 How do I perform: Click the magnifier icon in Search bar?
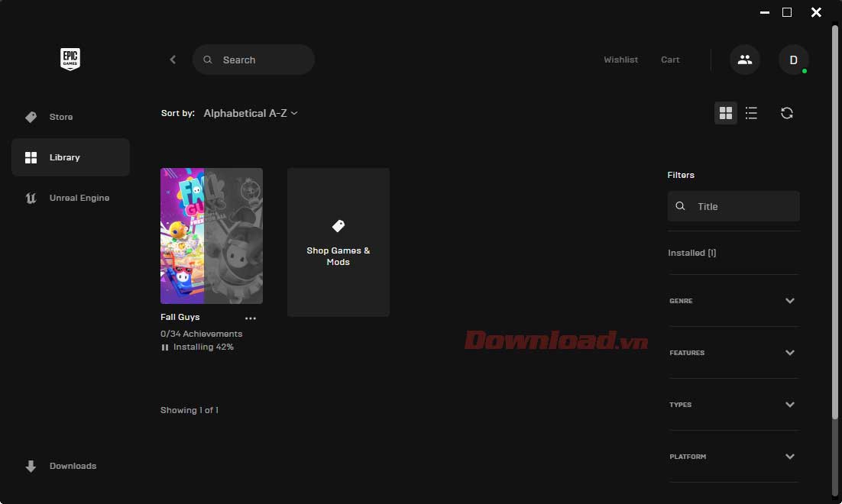(208, 60)
